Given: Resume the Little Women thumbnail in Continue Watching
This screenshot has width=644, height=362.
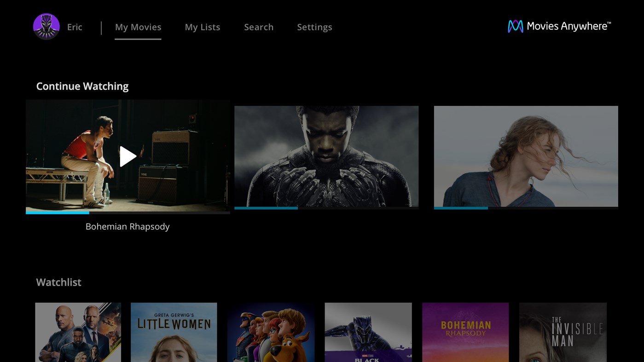Looking at the screenshot, I should (x=526, y=156).
